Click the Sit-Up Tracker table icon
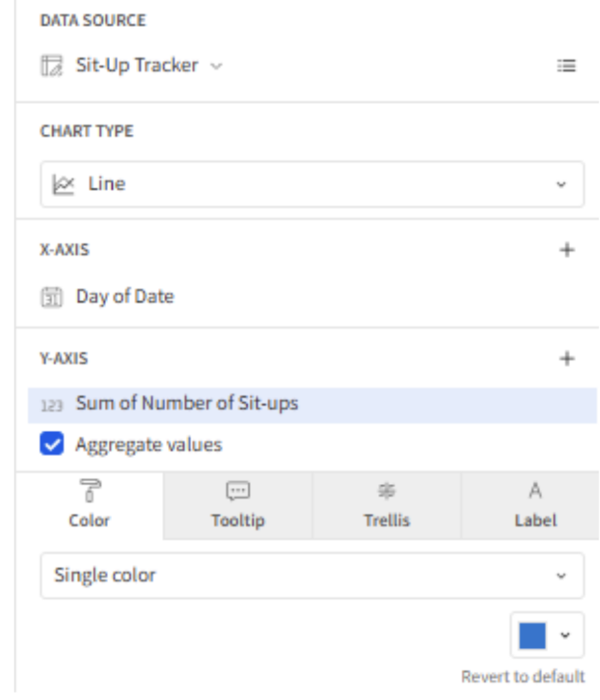 click(x=52, y=66)
